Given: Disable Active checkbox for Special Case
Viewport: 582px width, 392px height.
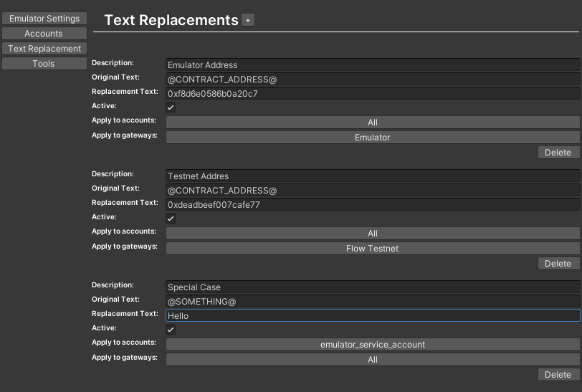Looking at the screenshot, I should click(x=171, y=330).
